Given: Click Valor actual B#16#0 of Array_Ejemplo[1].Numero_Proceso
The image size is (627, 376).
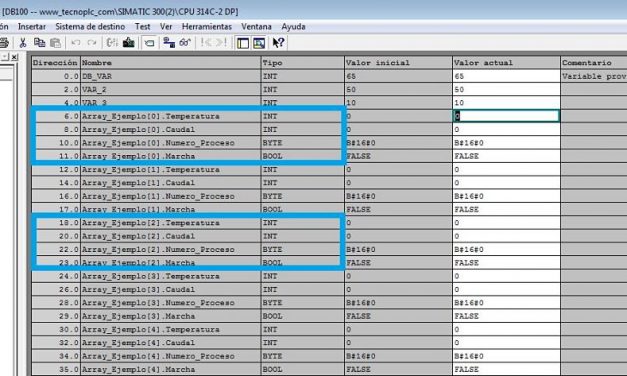Looking at the screenshot, I should 506,196.
